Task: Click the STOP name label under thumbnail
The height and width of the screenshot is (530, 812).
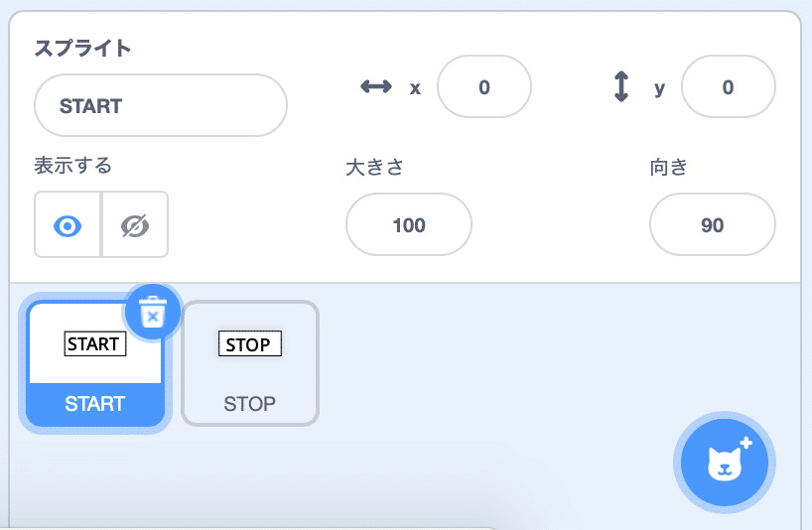Action: point(249,404)
